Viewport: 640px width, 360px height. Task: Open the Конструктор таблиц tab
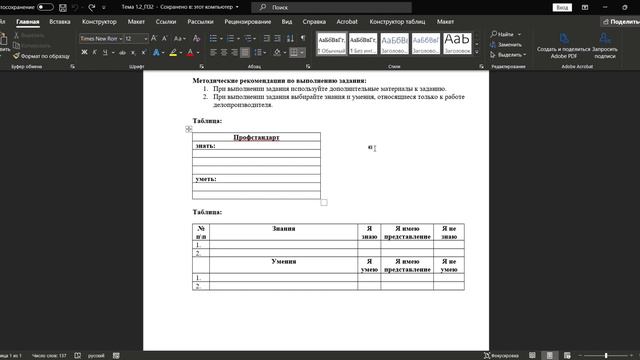pos(397,22)
